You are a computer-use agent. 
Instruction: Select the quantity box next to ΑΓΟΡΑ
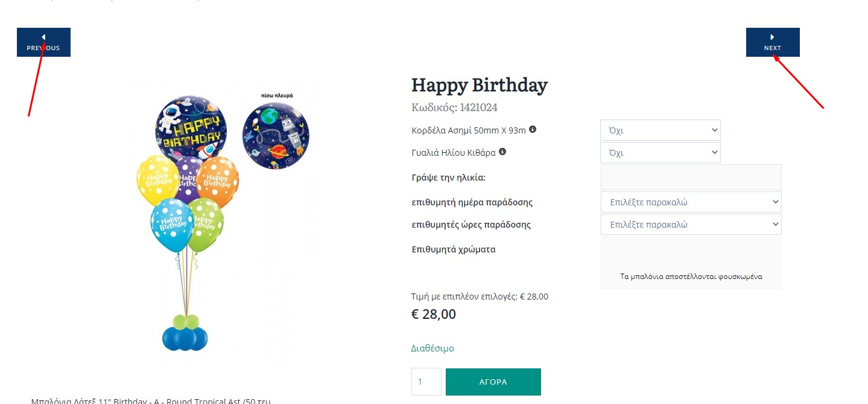(426, 382)
